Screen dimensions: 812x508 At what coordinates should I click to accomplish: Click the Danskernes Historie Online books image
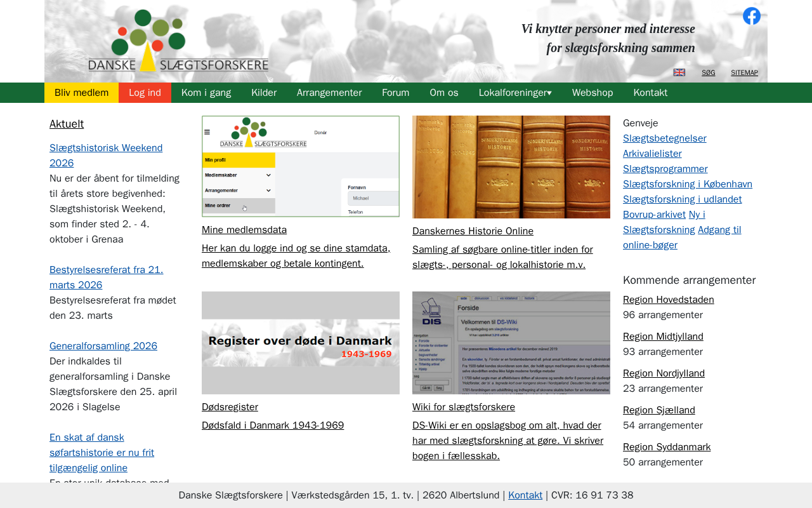[511, 167]
